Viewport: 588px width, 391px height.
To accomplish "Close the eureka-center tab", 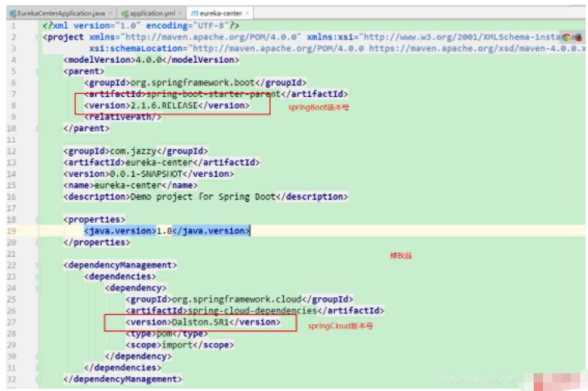I will (x=247, y=13).
